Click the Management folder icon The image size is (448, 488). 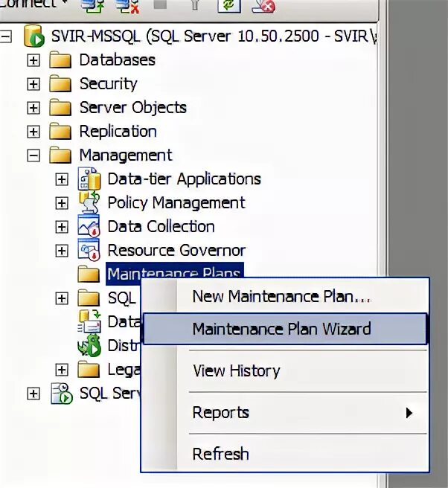point(60,155)
